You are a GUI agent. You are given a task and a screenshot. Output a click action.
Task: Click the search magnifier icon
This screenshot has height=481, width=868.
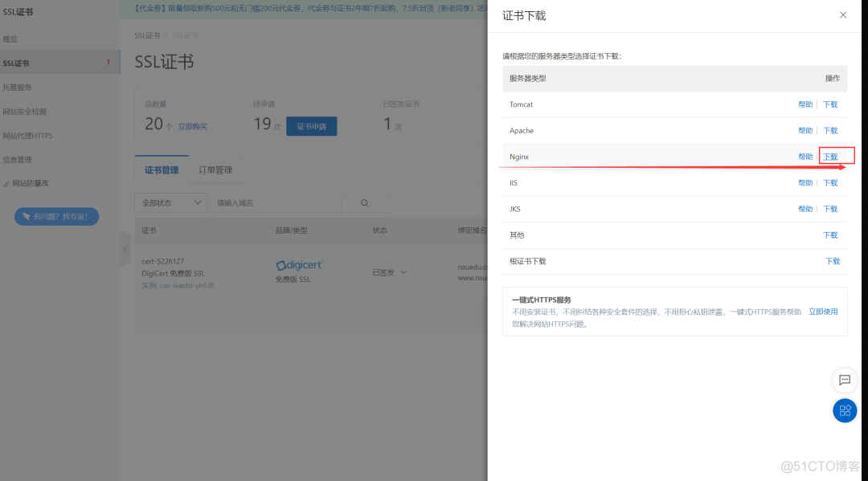click(364, 203)
